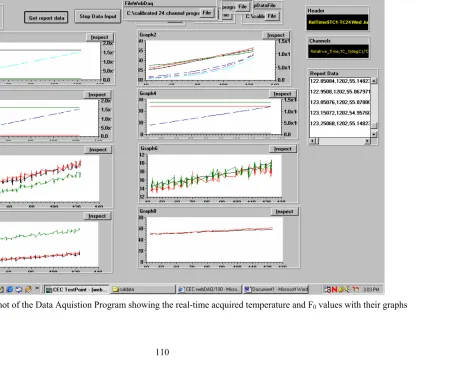
Task: Select Report Data row starting 123.05
Action: 340,102
